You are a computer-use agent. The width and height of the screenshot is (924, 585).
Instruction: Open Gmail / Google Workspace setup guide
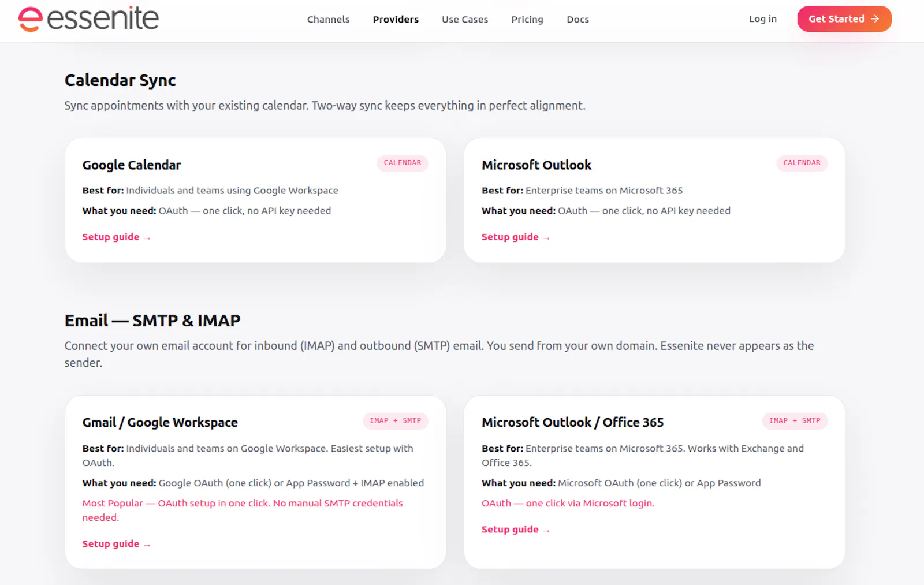point(116,544)
